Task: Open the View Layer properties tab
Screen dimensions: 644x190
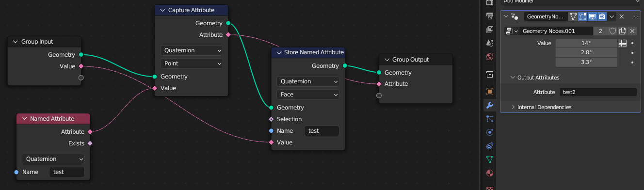Action: (x=490, y=29)
